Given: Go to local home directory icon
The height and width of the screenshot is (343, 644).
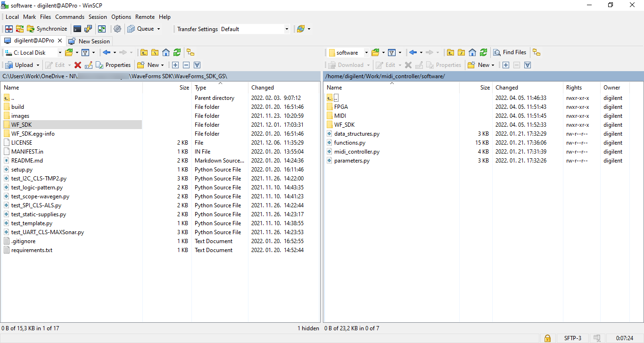Looking at the screenshot, I should tap(166, 52).
